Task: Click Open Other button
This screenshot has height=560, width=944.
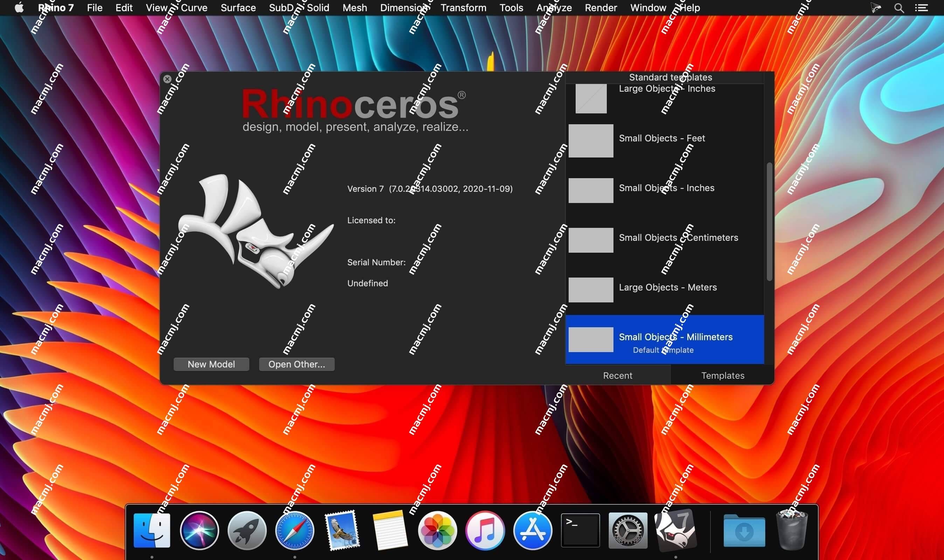Action: pyautogui.click(x=296, y=364)
